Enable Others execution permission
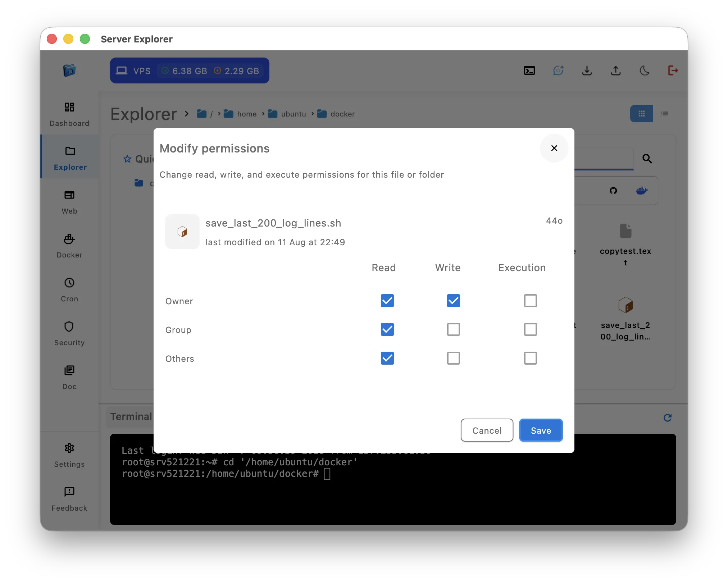This screenshot has width=728, height=584. pos(530,358)
